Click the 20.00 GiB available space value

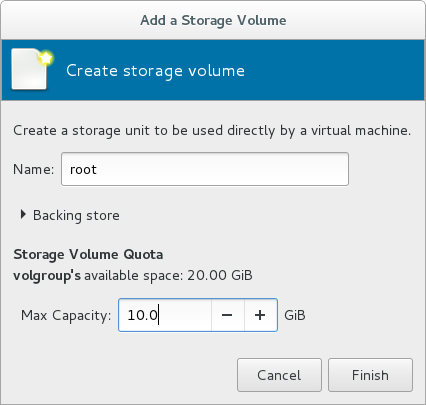pos(220,275)
